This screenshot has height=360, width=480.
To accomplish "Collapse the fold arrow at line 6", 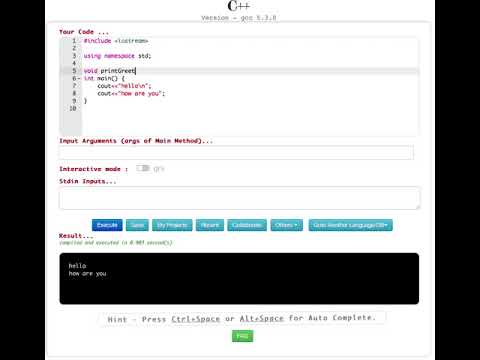I will click(79, 78).
